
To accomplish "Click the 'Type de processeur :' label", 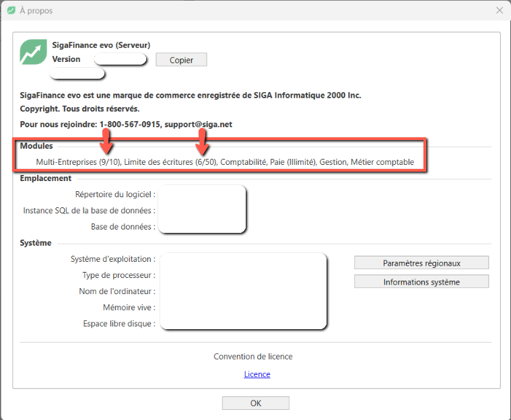I will pyautogui.click(x=119, y=275).
